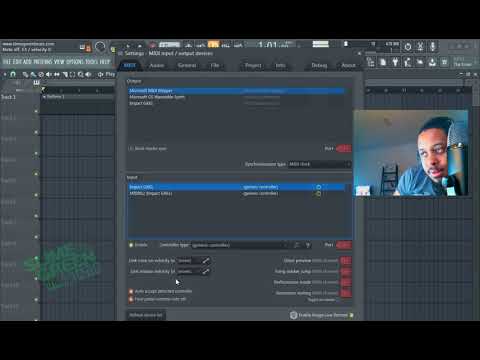
Task: Select the playlist delete tool
Action: [x=41, y=74]
